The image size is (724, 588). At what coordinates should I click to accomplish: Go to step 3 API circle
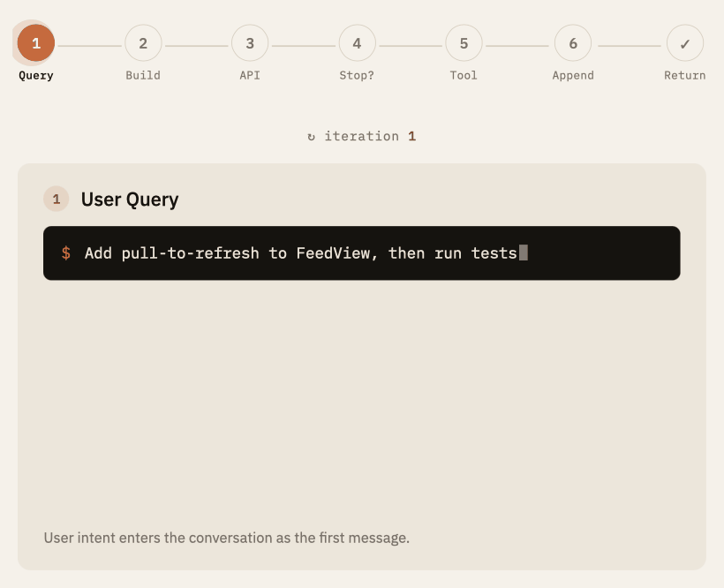(x=250, y=43)
